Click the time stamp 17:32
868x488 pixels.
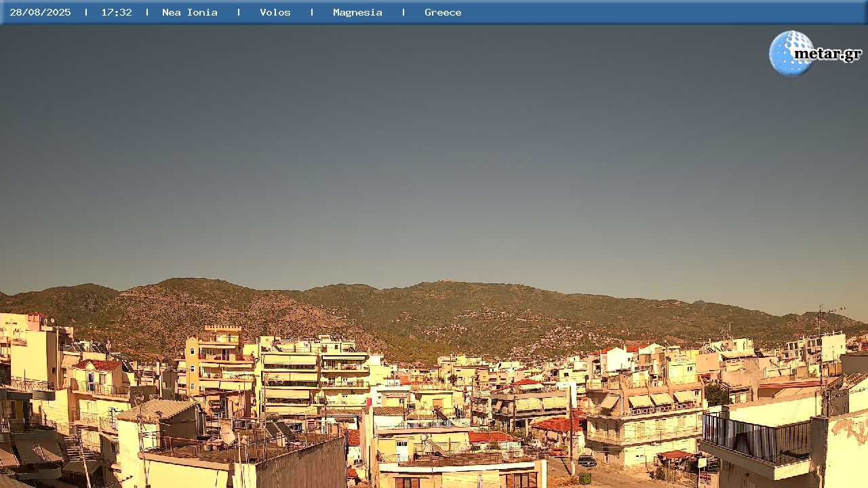point(117,12)
